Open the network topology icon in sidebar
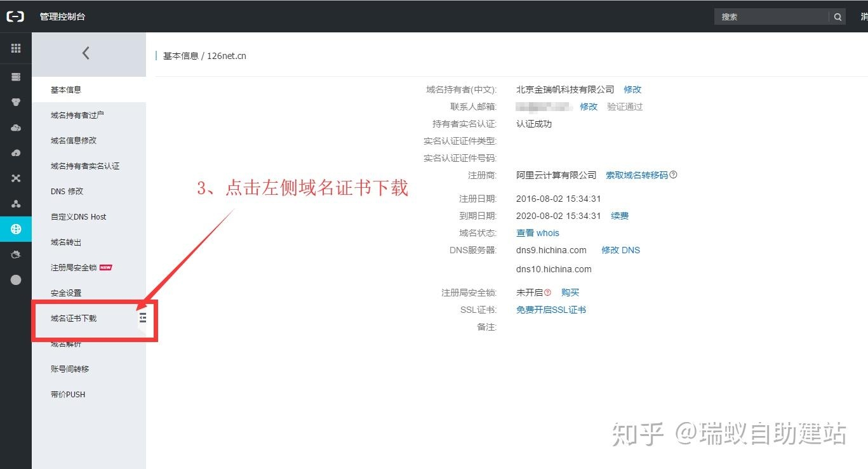This screenshot has width=868, height=469. (16, 203)
